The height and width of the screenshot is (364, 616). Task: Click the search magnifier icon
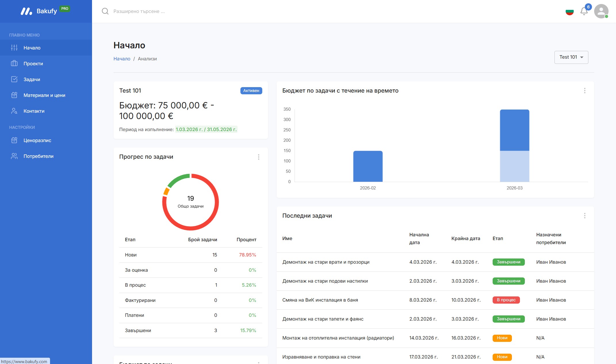[x=105, y=11]
